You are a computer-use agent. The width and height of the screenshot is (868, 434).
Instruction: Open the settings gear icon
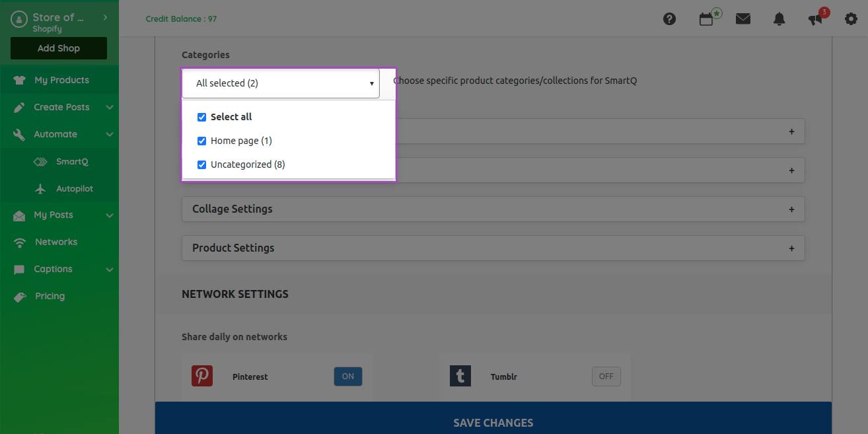[851, 19]
